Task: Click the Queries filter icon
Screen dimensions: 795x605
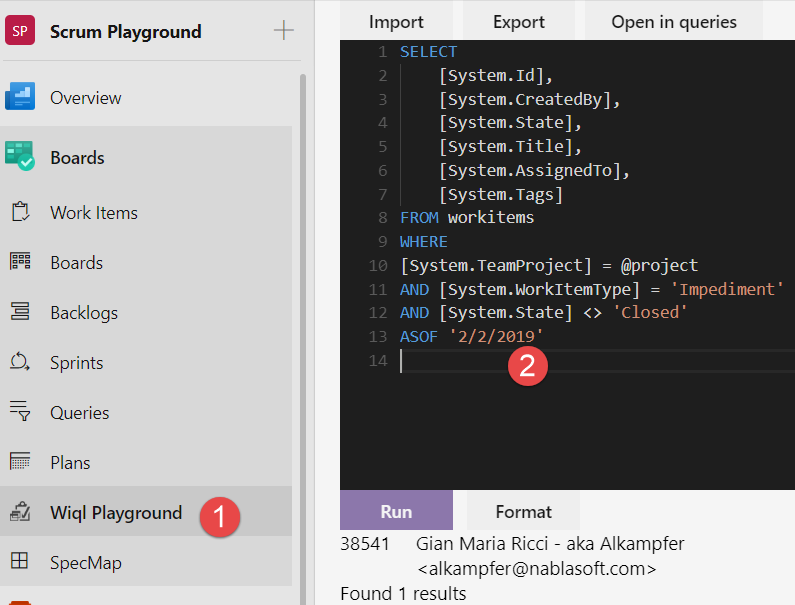Action: click(20, 412)
